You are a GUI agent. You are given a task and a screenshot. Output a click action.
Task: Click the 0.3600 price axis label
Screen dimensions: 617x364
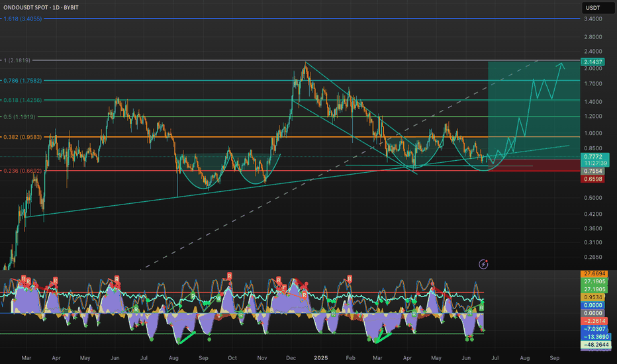coord(593,228)
